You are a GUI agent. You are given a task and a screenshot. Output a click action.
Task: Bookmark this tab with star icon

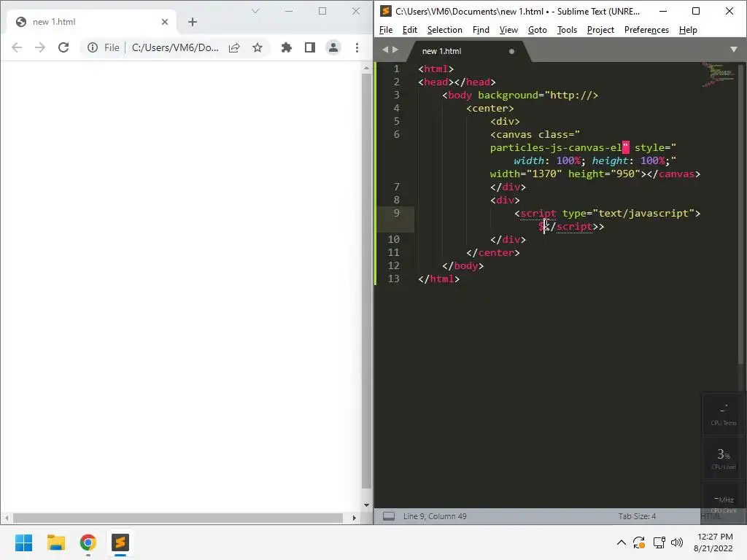pos(258,47)
